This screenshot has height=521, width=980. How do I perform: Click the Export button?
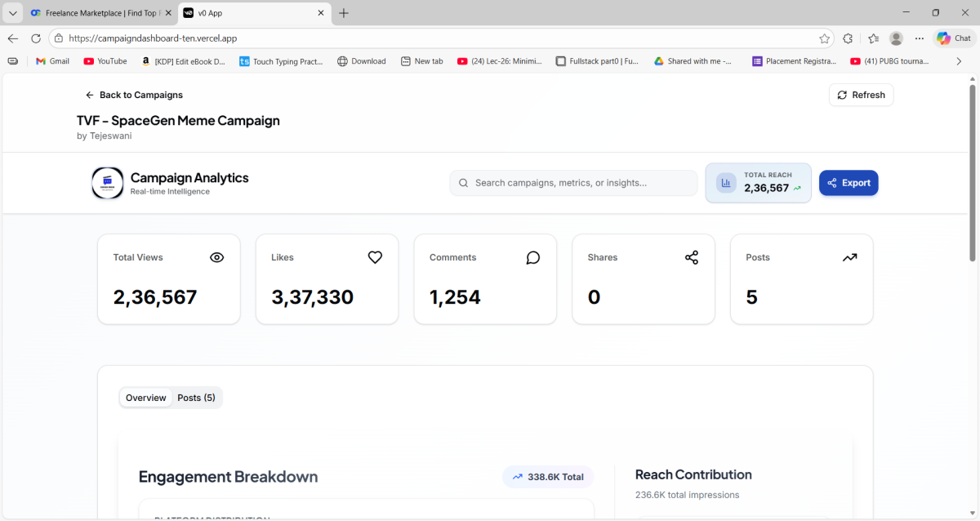[849, 183]
